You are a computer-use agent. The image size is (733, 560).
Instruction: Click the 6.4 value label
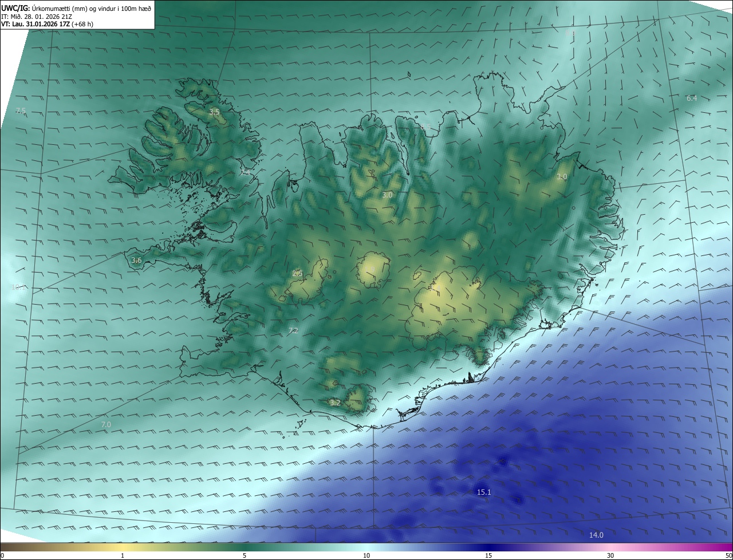(692, 98)
